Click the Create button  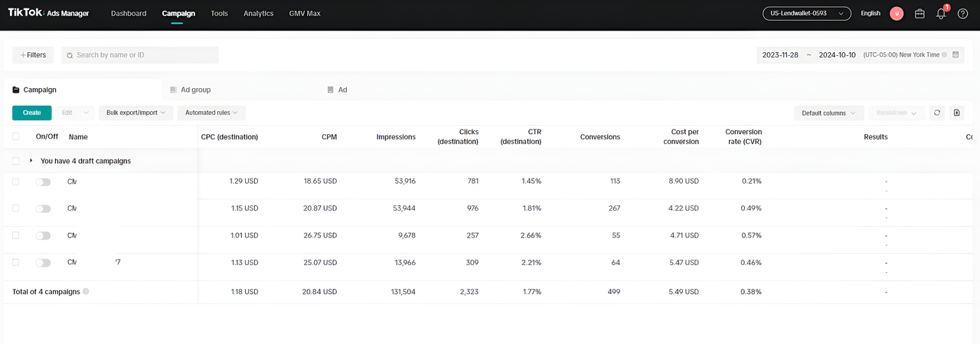(x=32, y=113)
